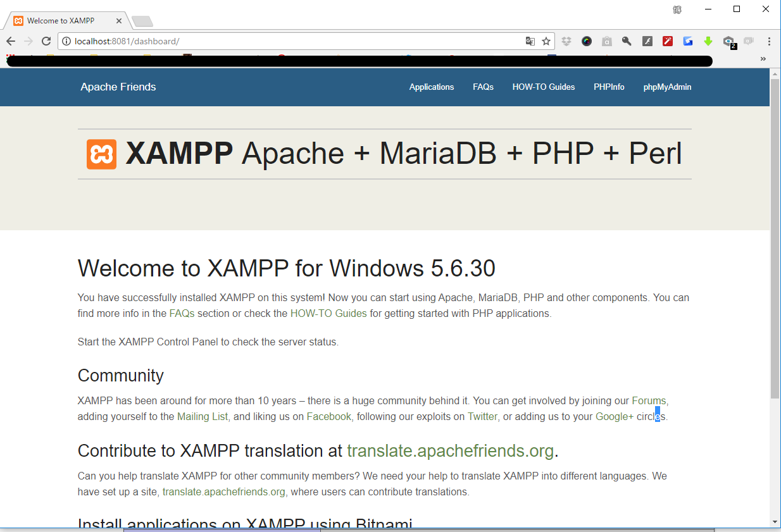
Task: Click the orange XAMPP logo
Action: pos(101,154)
